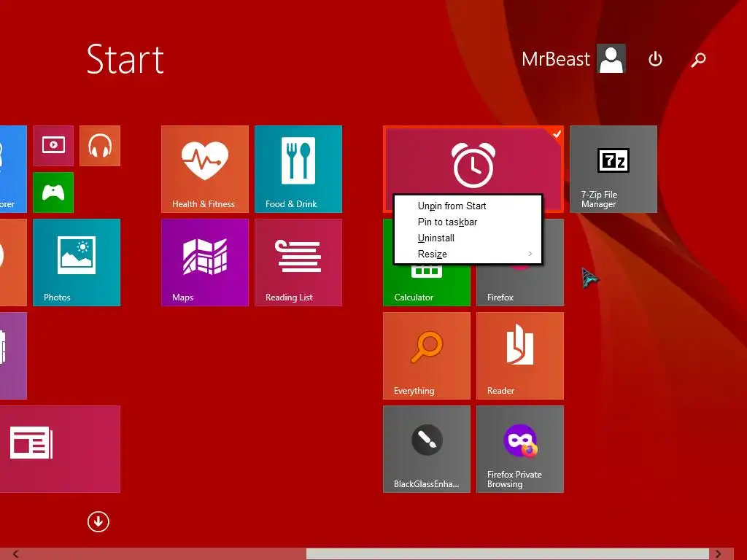Viewport: 747px width, 560px height.
Task: Open the Calculator tile
Action: point(426,286)
